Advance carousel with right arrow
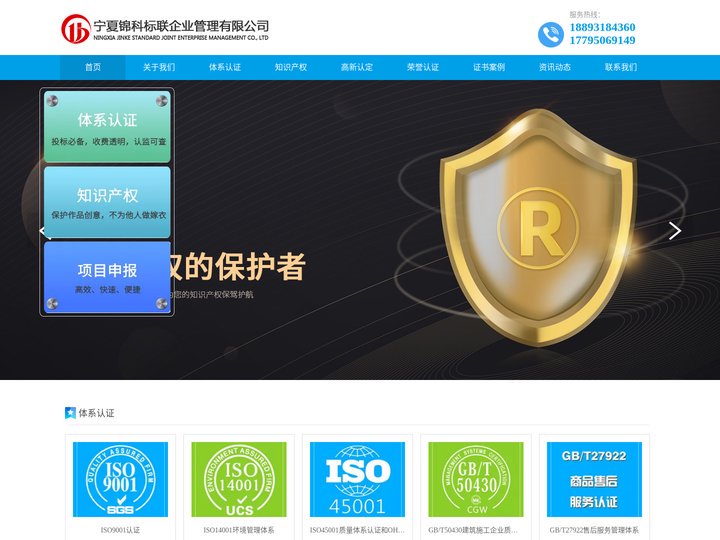The height and width of the screenshot is (540, 720). 675,231
